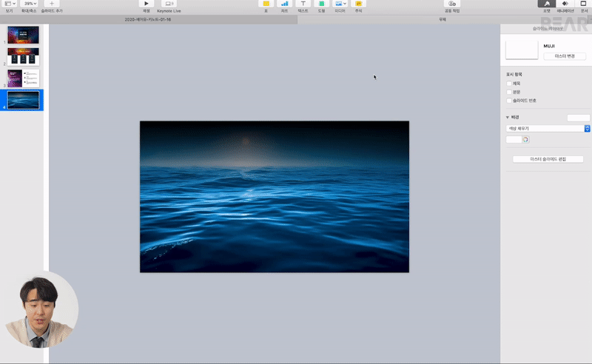Insert a chart with the 차트 icon
Viewport: 592px width, 364px height.
[x=285, y=4]
